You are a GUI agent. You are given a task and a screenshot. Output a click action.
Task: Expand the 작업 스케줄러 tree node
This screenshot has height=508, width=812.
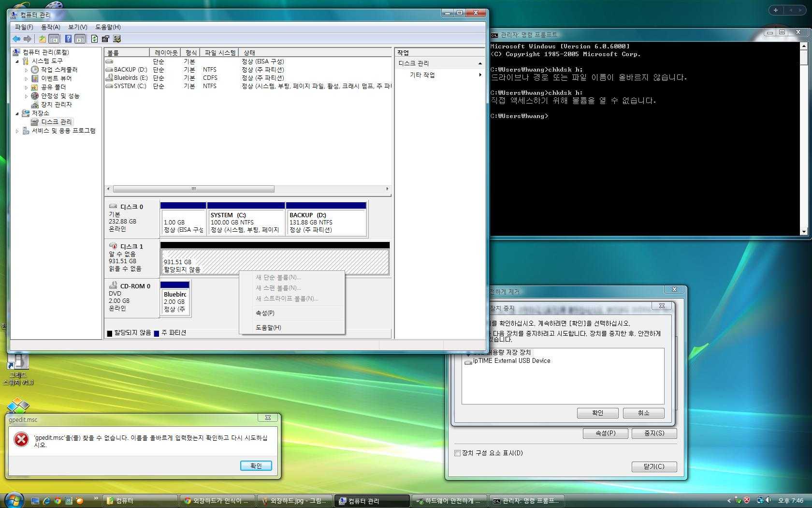pos(26,70)
